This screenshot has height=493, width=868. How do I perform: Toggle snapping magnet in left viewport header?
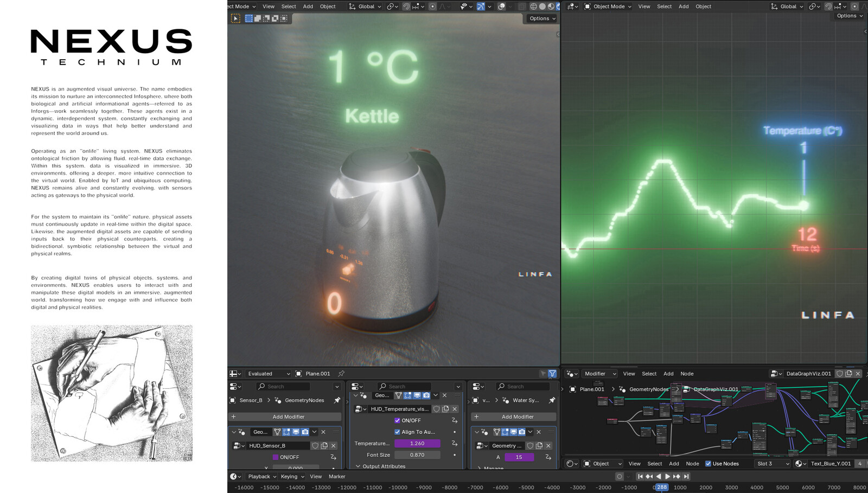[x=406, y=7]
